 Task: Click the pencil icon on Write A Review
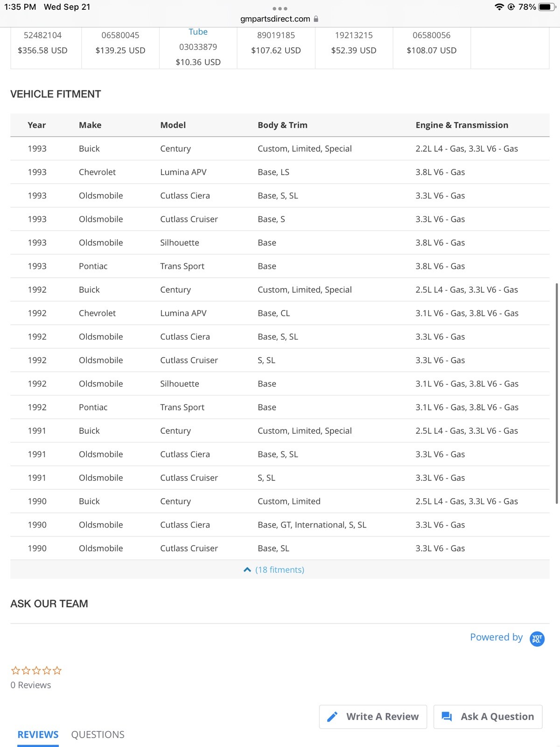pyautogui.click(x=332, y=717)
